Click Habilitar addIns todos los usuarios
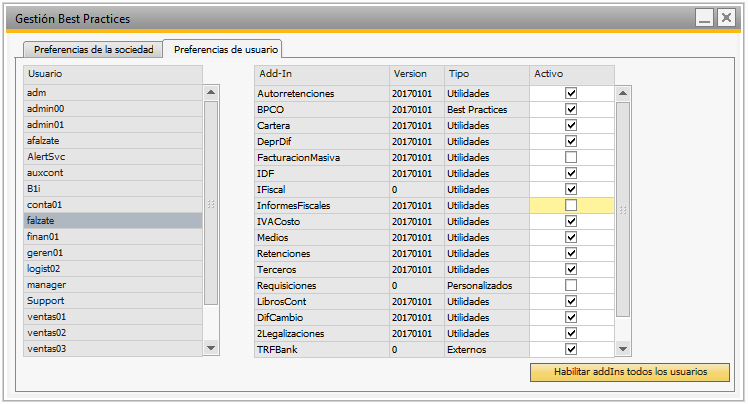This screenshot has width=748, height=404. tap(629, 372)
